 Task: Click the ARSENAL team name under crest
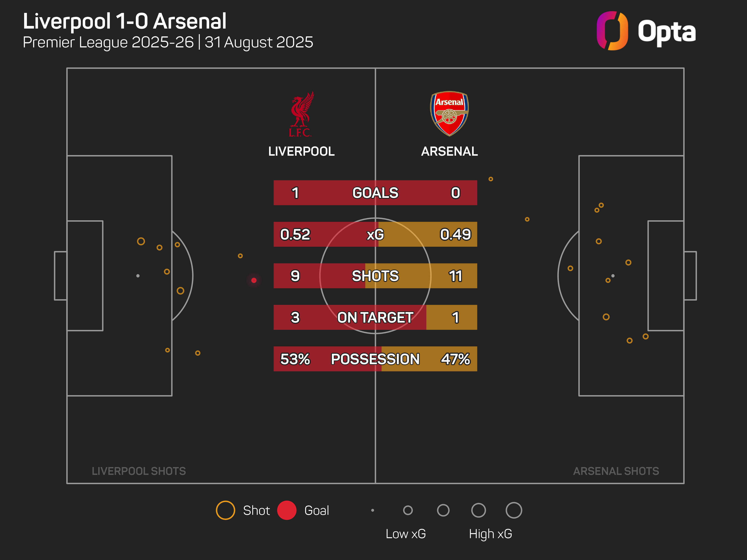[449, 151]
